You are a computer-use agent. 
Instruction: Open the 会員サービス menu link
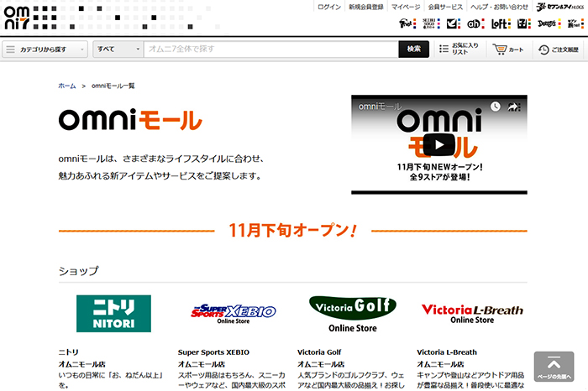click(x=445, y=7)
